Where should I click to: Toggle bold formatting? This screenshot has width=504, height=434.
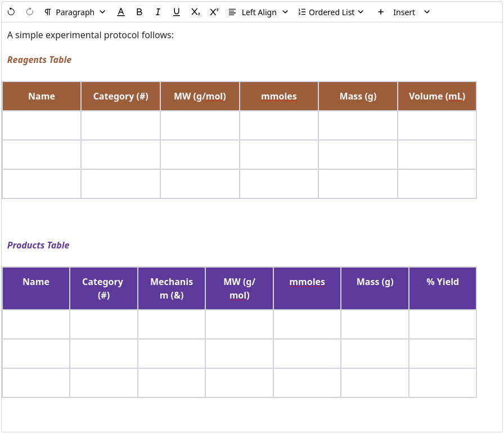point(139,12)
